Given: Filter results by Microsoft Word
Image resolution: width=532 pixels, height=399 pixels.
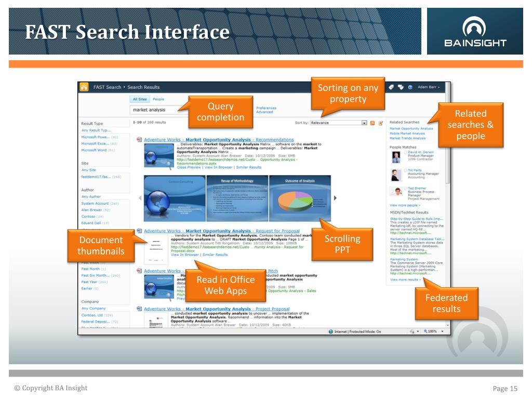Looking at the screenshot, I should 98,150.
